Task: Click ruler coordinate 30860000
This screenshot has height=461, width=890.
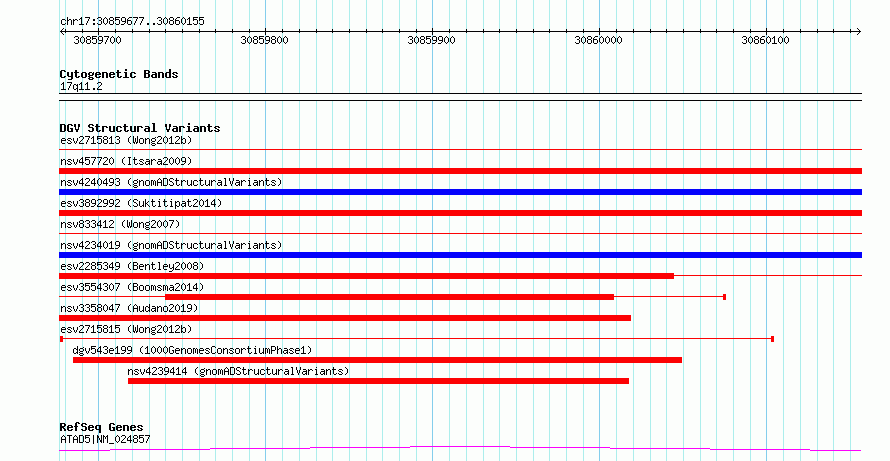Action: tap(598, 40)
